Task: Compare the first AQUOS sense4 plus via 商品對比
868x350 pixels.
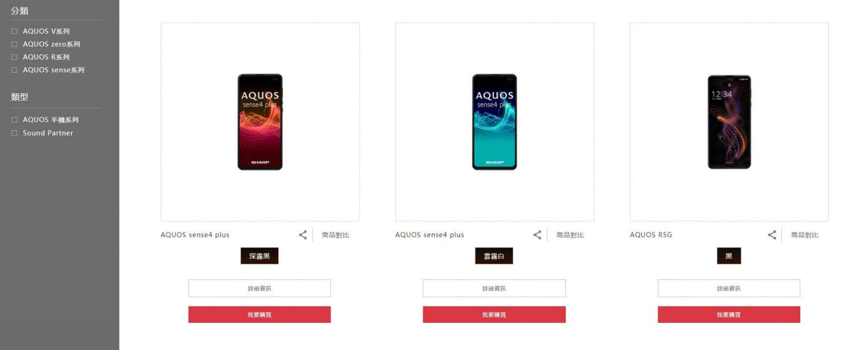Action: coord(335,235)
